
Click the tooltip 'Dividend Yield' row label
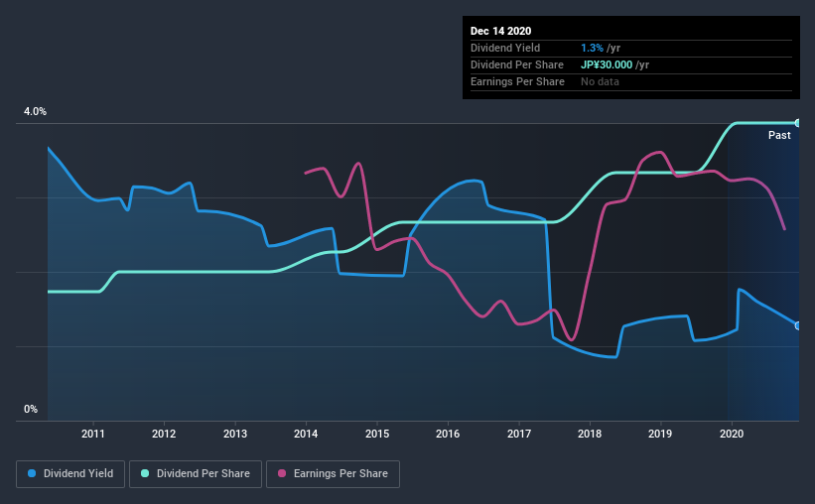(505, 49)
